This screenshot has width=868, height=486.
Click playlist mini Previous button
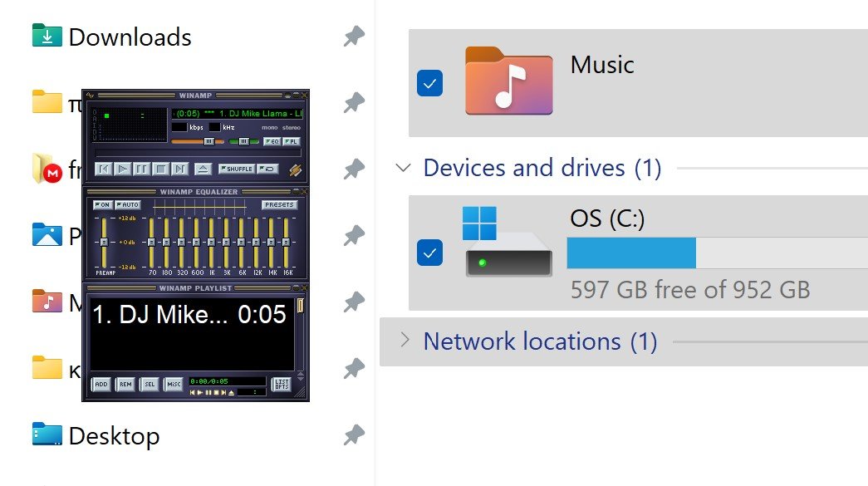(x=193, y=392)
